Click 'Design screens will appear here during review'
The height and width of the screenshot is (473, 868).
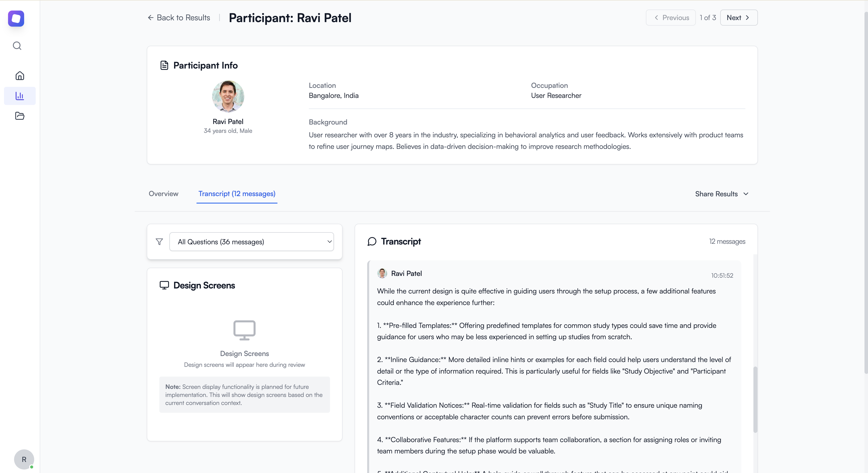click(244, 365)
